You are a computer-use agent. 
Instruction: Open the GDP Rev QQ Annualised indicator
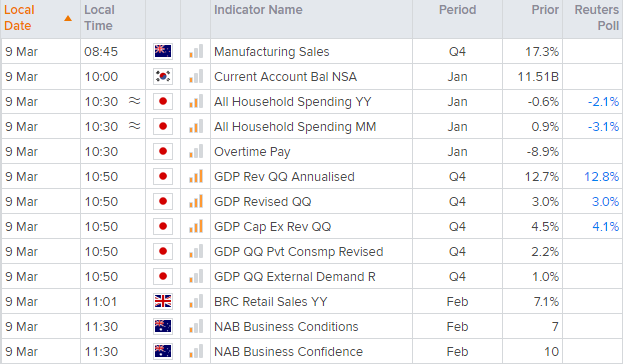click(x=284, y=176)
